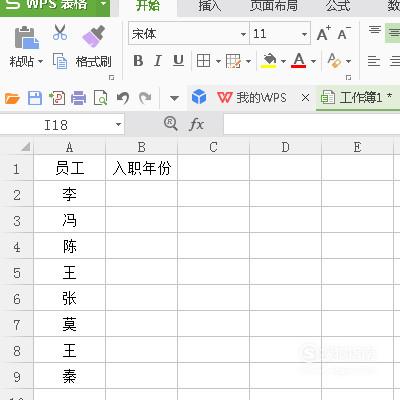Open the Name Box dropdown arrow
This screenshot has height=400, width=400.
(x=118, y=125)
